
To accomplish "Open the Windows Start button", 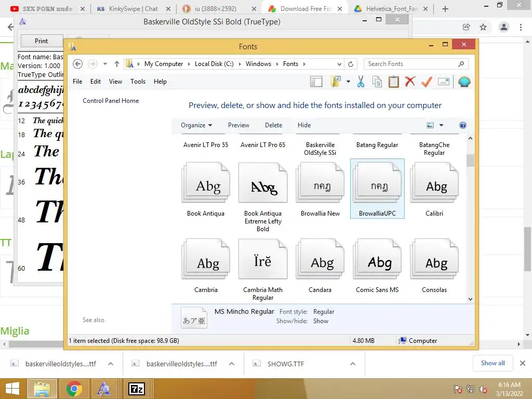I will point(12,389).
